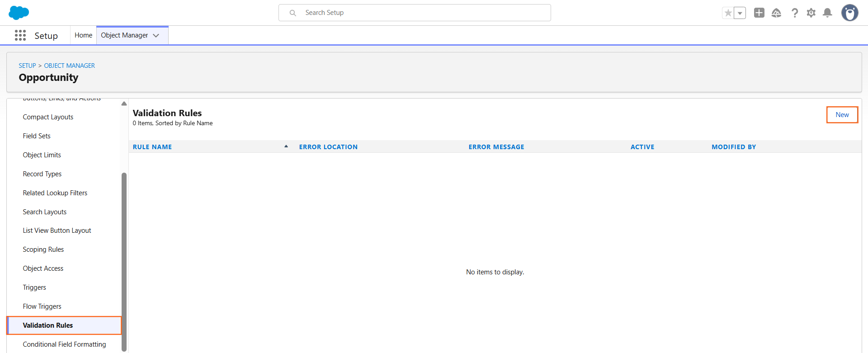Expand the Object Manager tab chevron

(x=156, y=35)
